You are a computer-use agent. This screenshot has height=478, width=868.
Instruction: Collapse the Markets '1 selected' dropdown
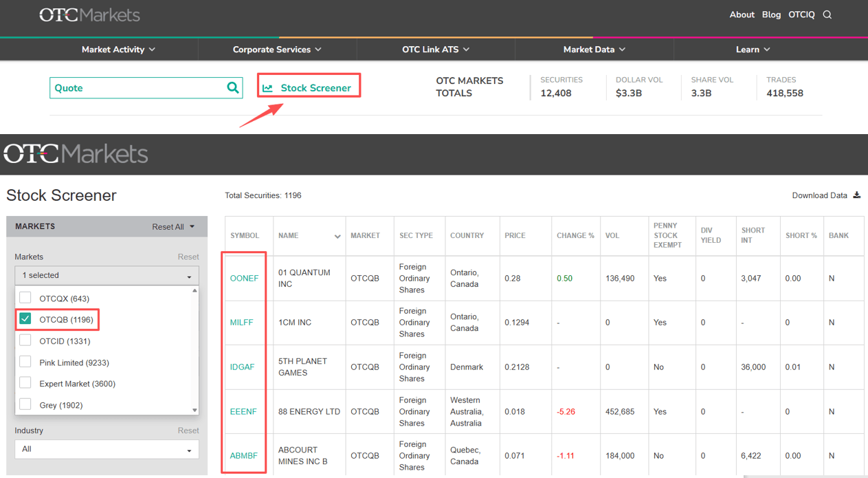tap(107, 275)
